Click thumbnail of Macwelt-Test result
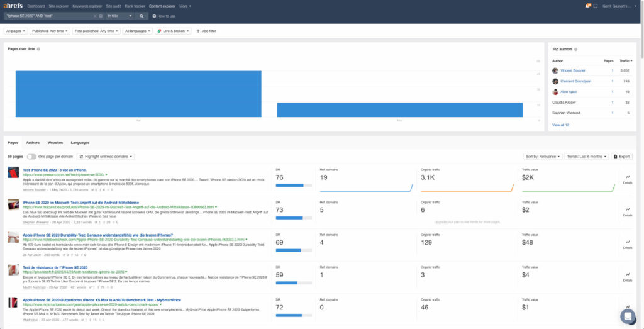644x329 pixels. tap(14, 205)
